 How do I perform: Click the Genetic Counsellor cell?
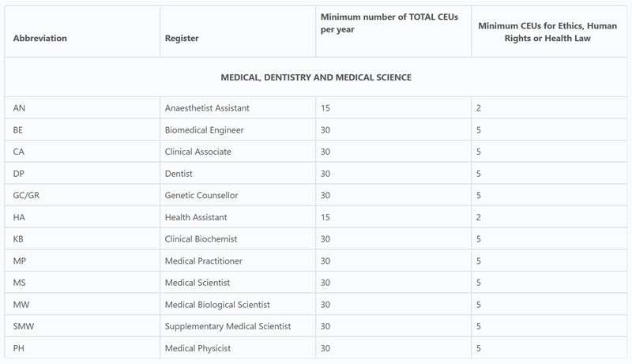[x=201, y=195]
